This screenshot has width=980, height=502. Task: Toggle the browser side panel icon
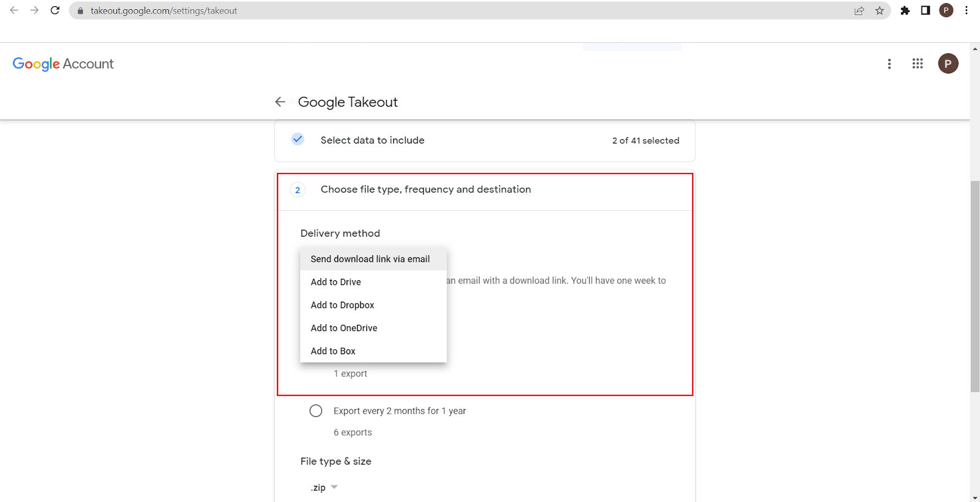(x=925, y=10)
